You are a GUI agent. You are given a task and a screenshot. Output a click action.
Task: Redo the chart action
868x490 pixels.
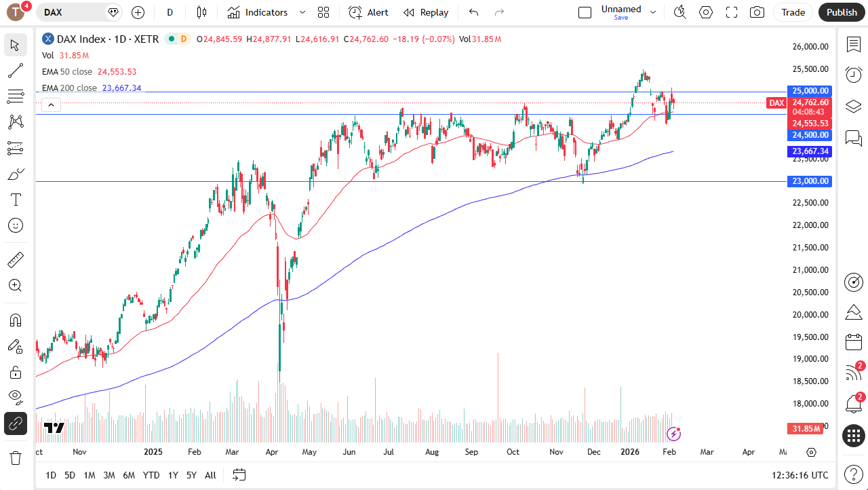pos(500,12)
